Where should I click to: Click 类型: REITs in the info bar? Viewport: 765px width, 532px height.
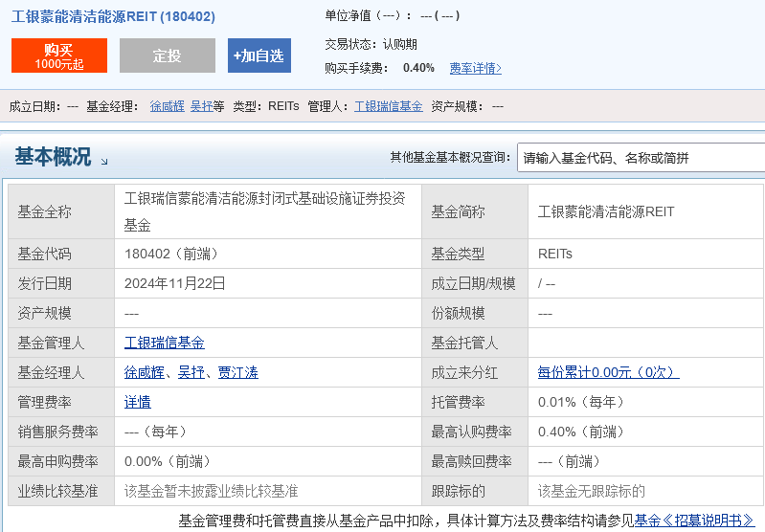pyautogui.click(x=266, y=106)
